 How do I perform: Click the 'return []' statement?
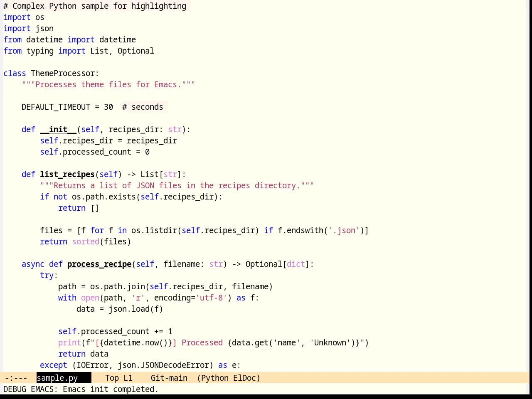[x=79, y=208]
